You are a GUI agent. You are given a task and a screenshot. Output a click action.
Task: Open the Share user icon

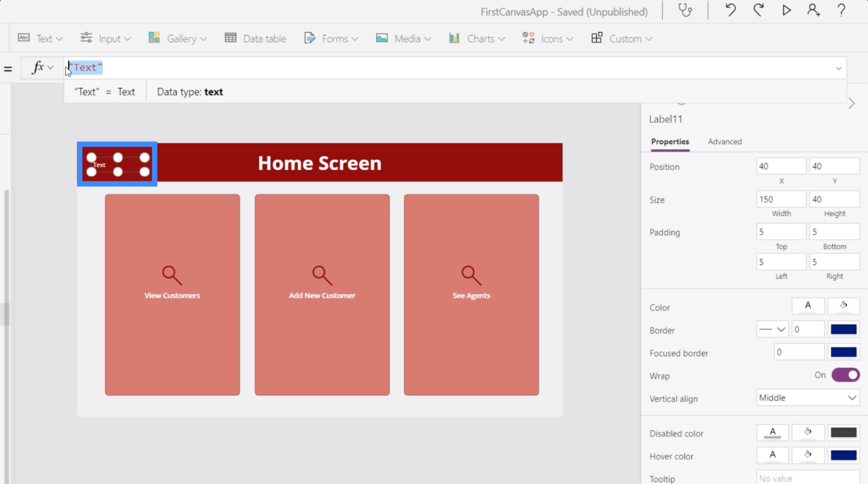click(814, 10)
